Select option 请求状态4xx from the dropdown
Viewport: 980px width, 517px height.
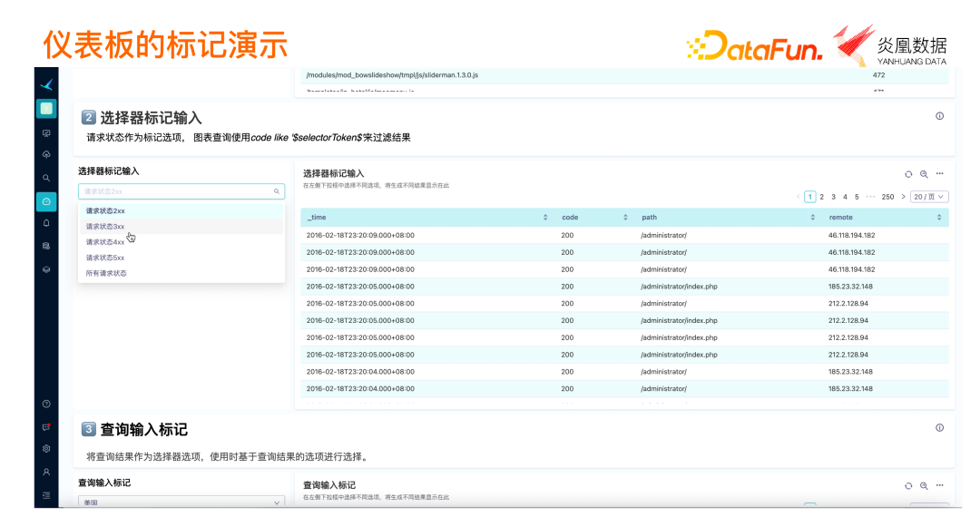[x=181, y=242]
